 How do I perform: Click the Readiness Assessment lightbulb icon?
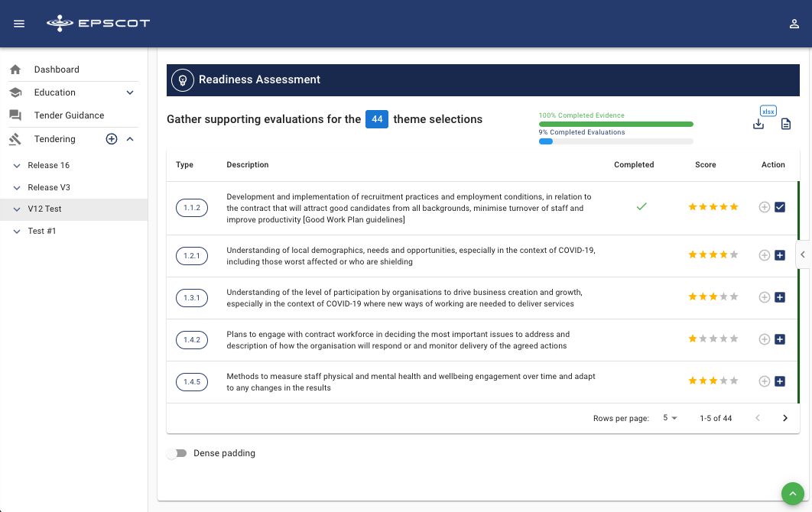pos(182,80)
